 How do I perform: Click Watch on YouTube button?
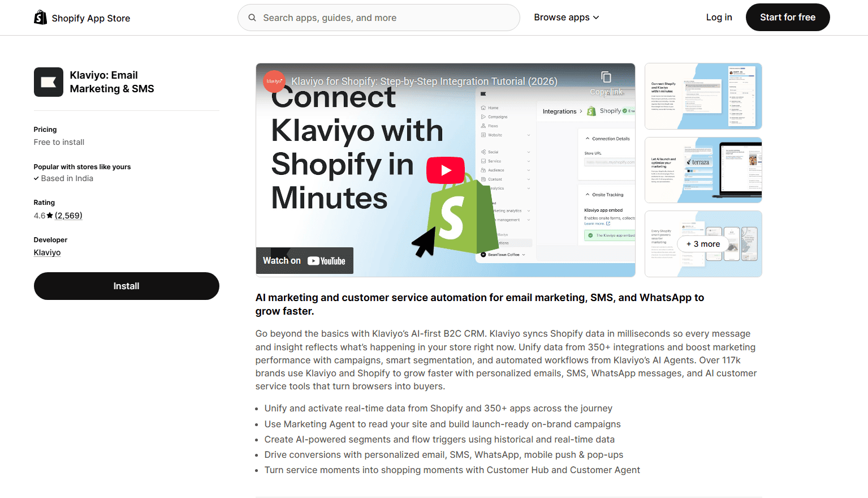point(304,261)
